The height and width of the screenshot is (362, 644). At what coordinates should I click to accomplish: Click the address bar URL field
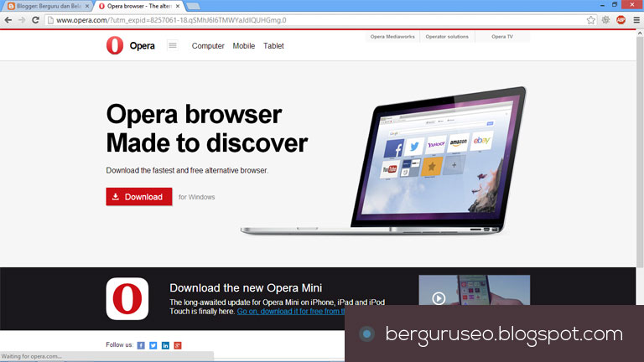pos(316,20)
